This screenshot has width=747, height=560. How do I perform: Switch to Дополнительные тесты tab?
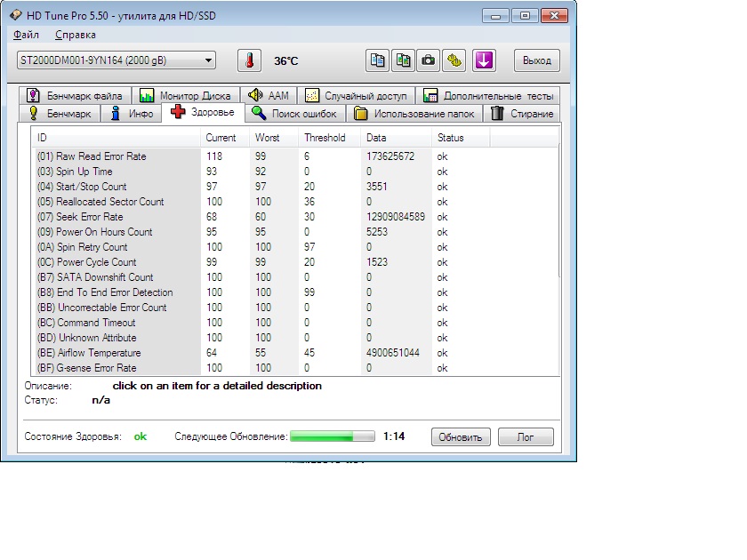[x=488, y=96]
